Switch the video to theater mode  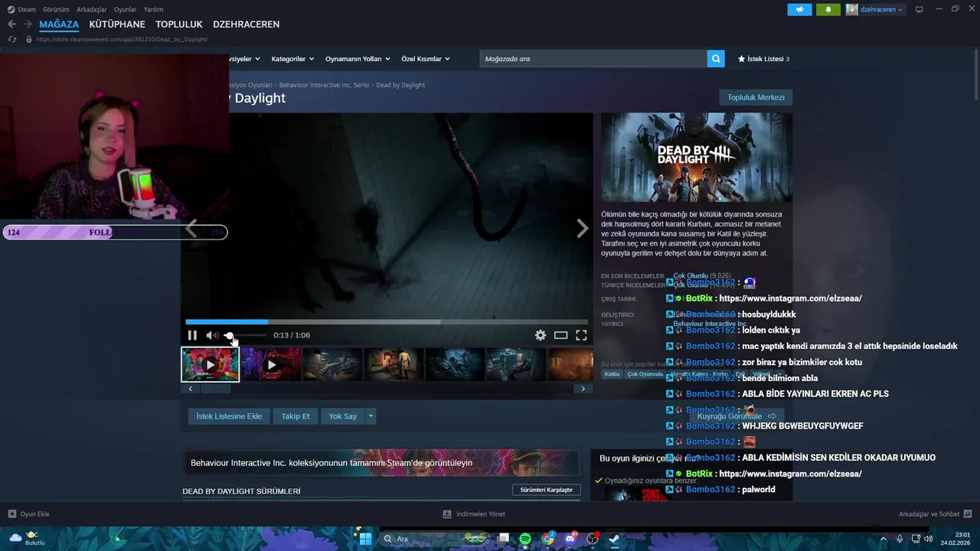point(561,335)
